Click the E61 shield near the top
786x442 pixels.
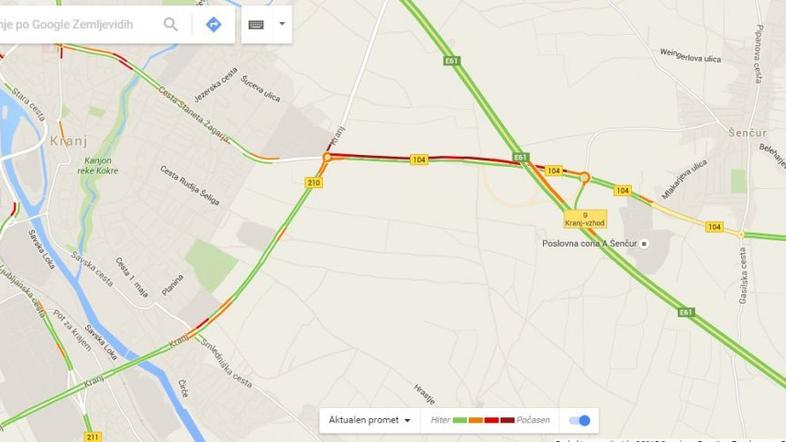(x=452, y=61)
